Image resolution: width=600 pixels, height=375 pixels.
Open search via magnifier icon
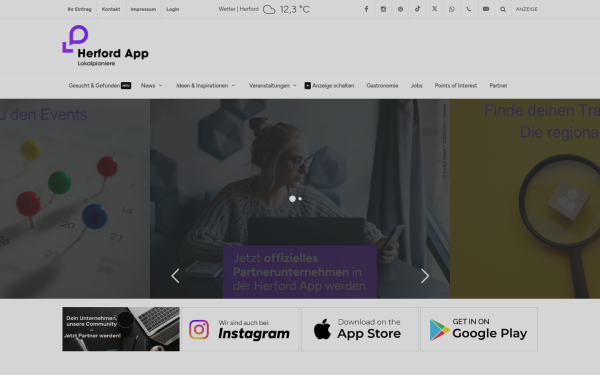coord(503,9)
